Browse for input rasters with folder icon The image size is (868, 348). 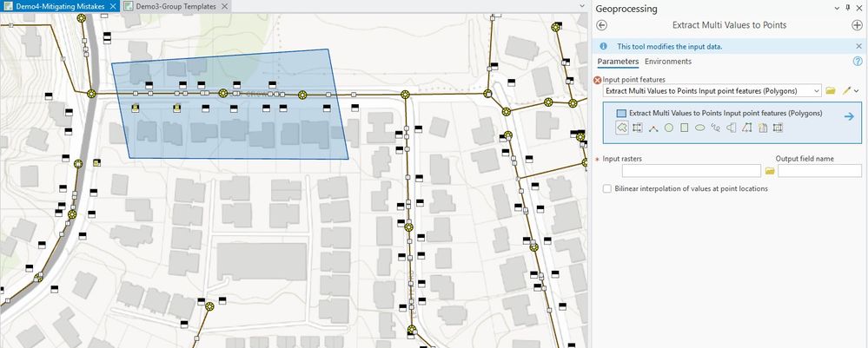(x=770, y=172)
